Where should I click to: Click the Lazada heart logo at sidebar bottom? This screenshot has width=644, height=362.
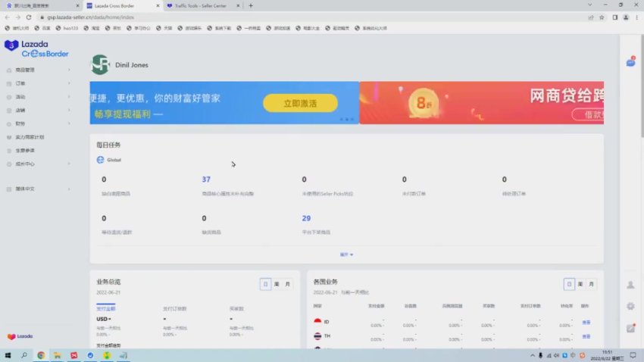pyautogui.click(x=20, y=336)
